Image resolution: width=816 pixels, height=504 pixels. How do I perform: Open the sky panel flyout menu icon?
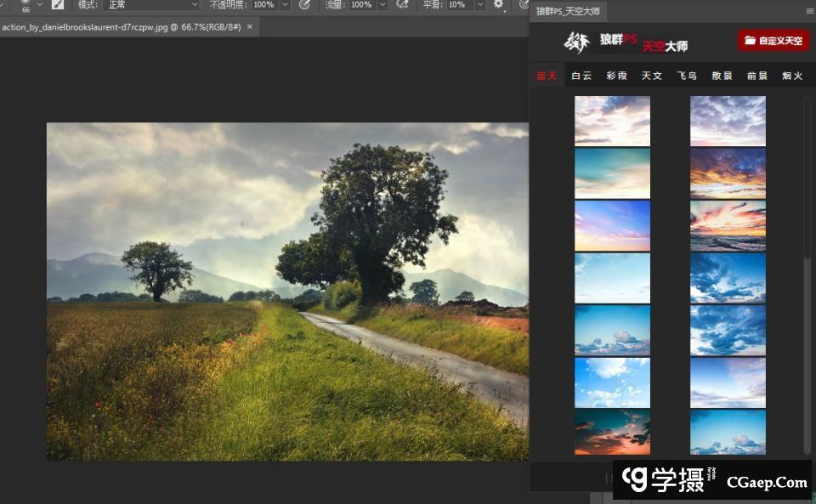pyautogui.click(x=809, y=12)
